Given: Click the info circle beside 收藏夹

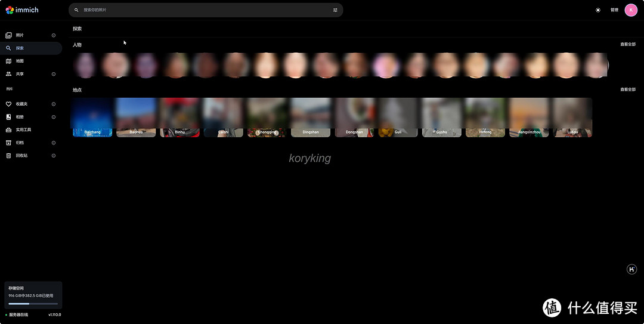Looking at the screenshot, I should (x=54, y=104).
